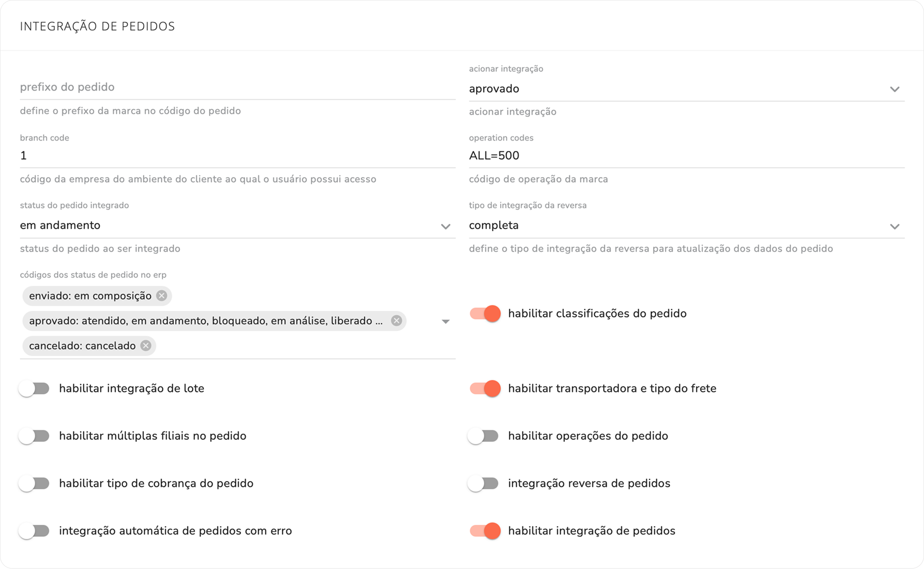Enable 'habilitar múltiplas filiais no pedido'

34,436
